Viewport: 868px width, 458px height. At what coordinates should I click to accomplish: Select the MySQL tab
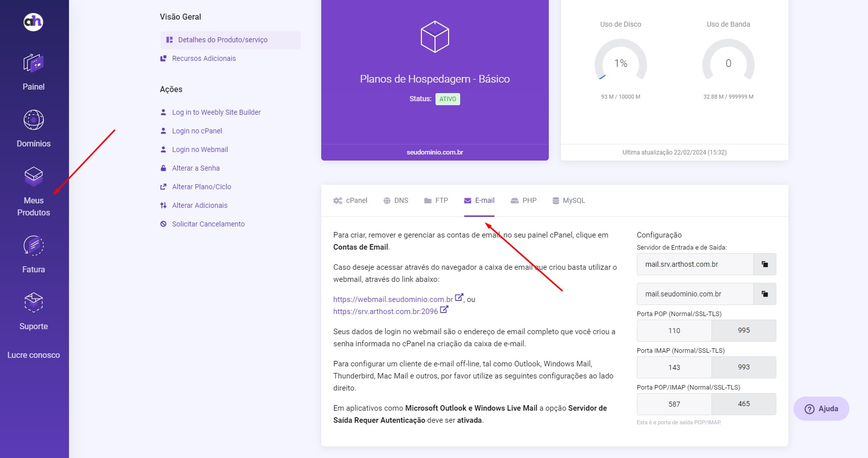568,200
